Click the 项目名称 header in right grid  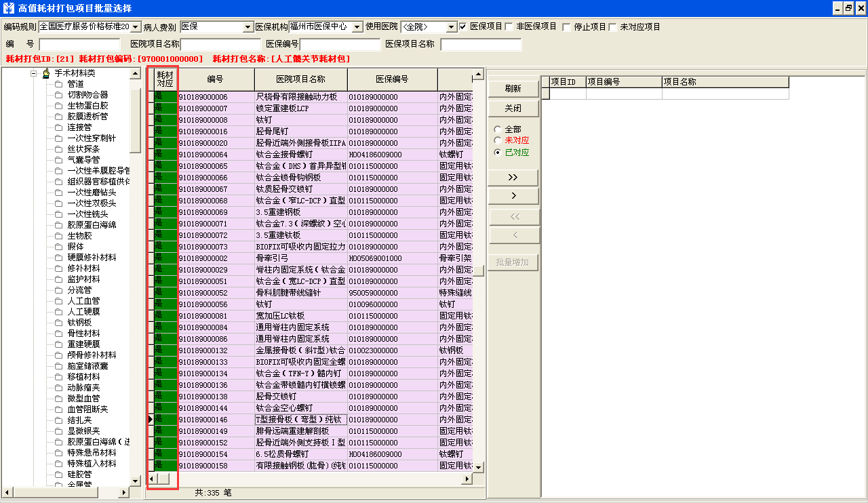tap(726, 82)
